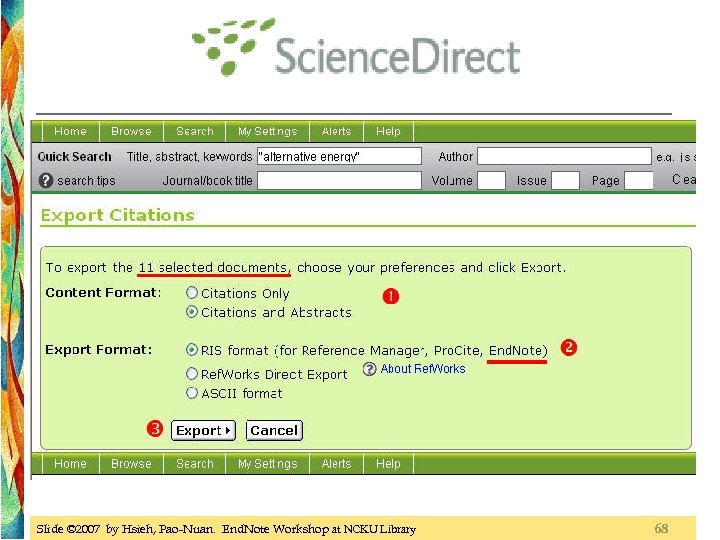Viewport: 720px width, 540px height.
Task: Click the search tips question mark icon
Action: tap(45, 180)
